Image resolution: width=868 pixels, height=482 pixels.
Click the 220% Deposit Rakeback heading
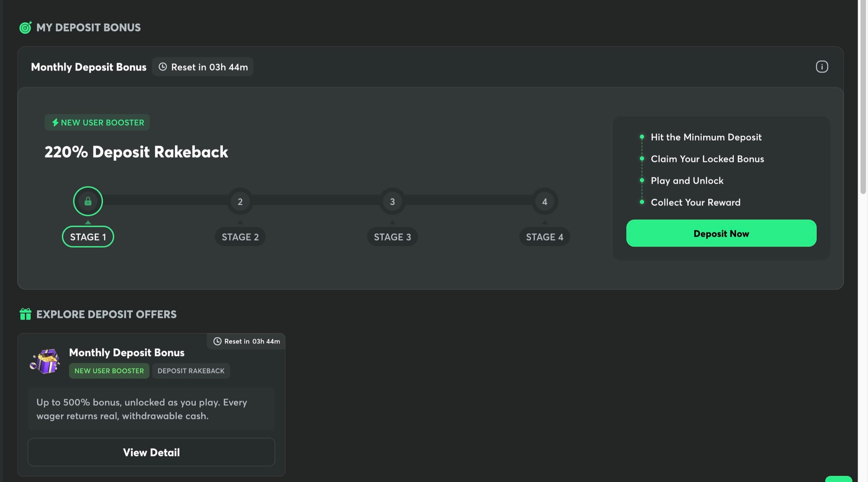click(136, 152)
